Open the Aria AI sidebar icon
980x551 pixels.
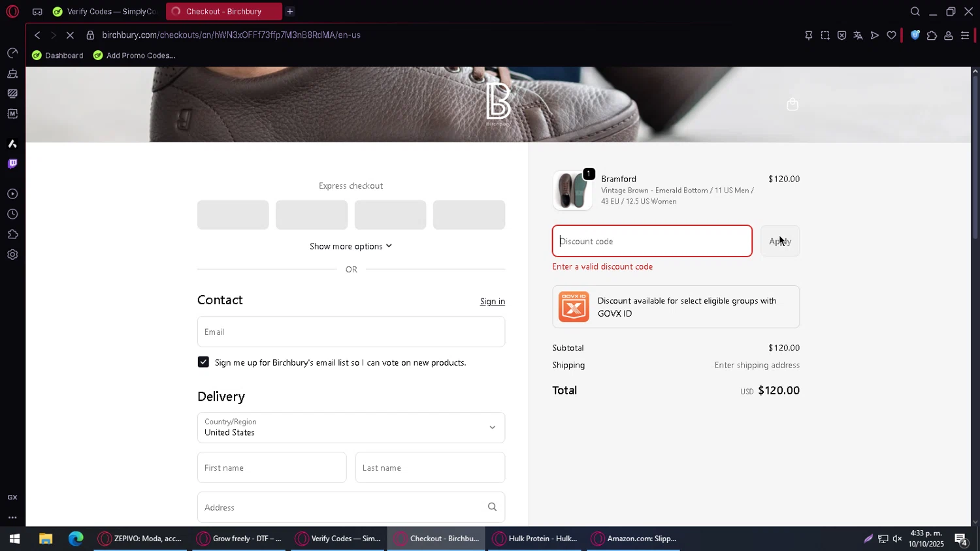click(x=12, y=144)
